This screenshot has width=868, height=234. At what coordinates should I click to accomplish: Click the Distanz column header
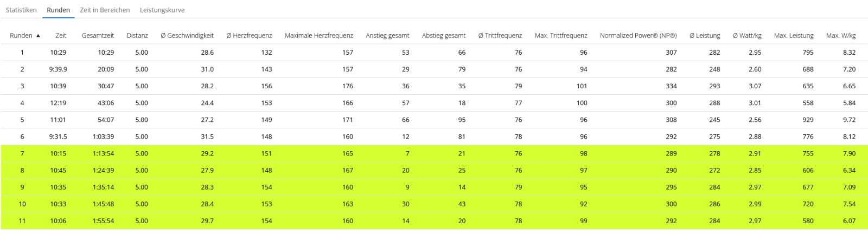click(x=137, y=36)
